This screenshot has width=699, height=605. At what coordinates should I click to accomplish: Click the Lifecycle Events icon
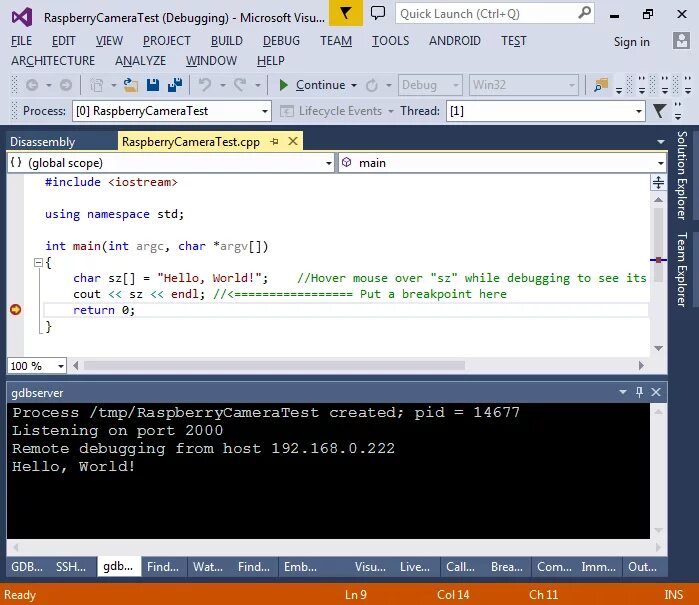tap(286, 111)
